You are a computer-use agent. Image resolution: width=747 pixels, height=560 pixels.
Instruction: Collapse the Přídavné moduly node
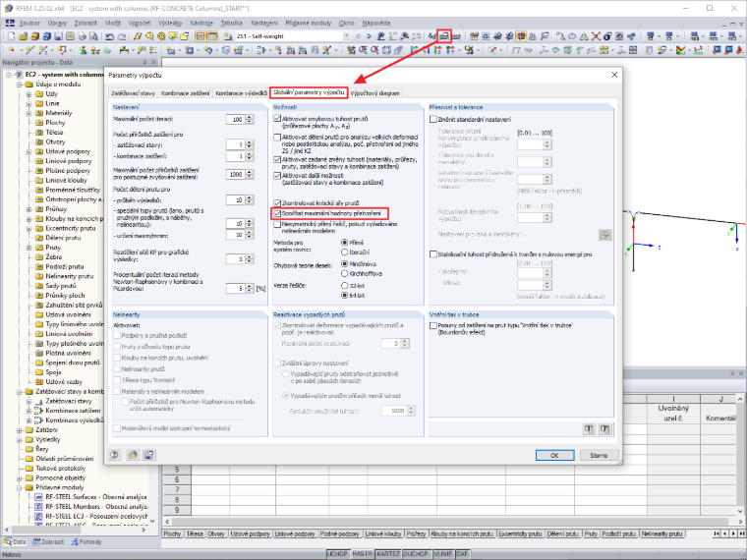(20, 487)
